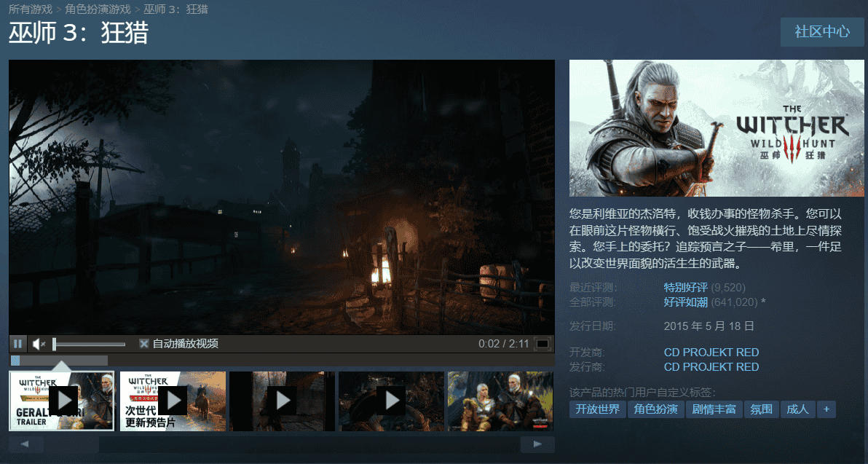The image size is (868, 464).
Task: Enter fullscreen video mode
Action: 543,344
